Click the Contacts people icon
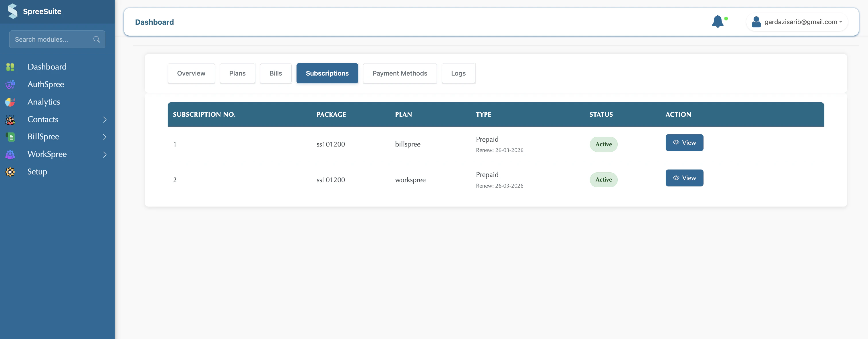This screenshot has width=868, height=339. pyautogui.click(x=10, y=120)
